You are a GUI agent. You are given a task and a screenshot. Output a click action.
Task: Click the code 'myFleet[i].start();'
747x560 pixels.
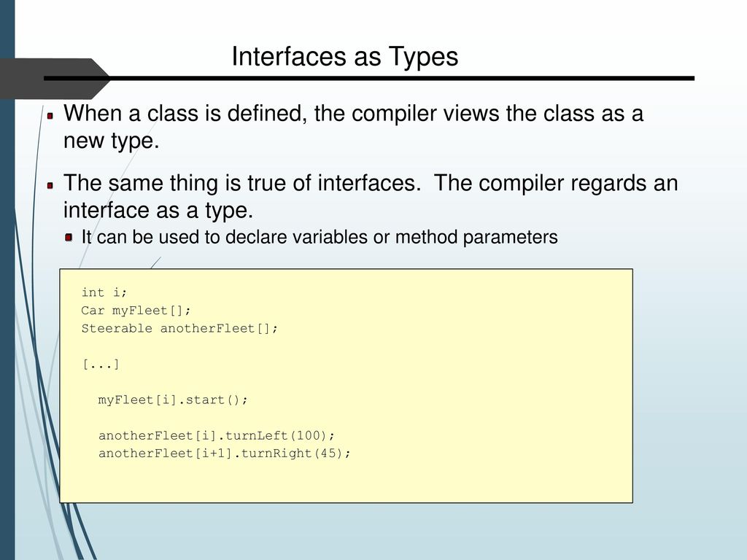coord(173,400)
